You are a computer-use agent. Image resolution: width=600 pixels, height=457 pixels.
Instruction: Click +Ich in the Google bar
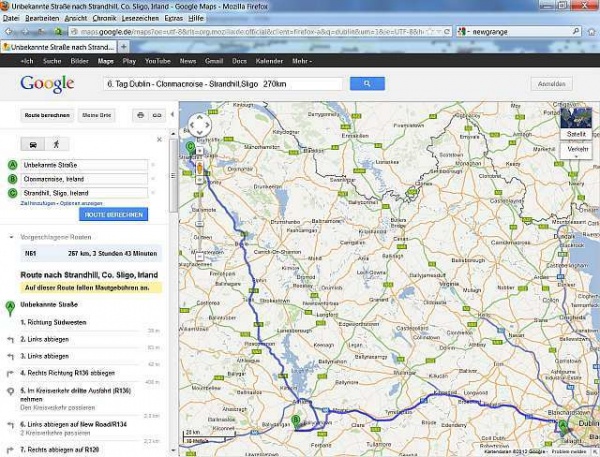click(x=27, y=61)
